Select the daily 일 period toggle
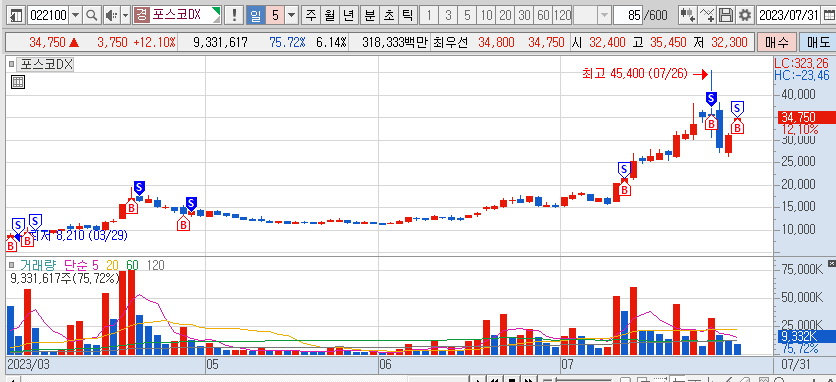 (x=255, y=15)
